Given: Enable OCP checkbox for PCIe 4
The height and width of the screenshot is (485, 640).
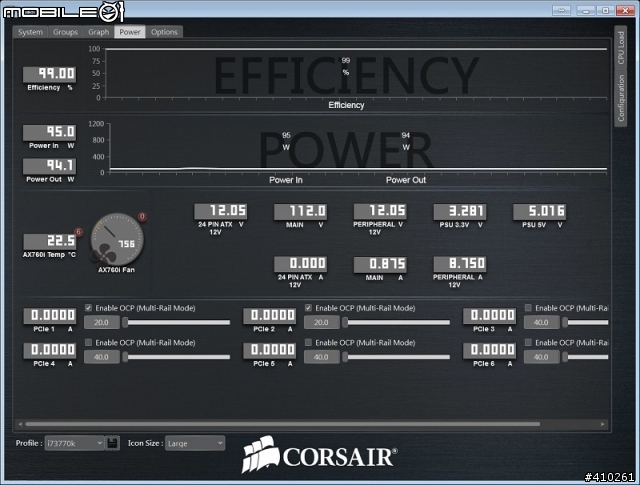Looking at the screenshot, I should 89,343.
